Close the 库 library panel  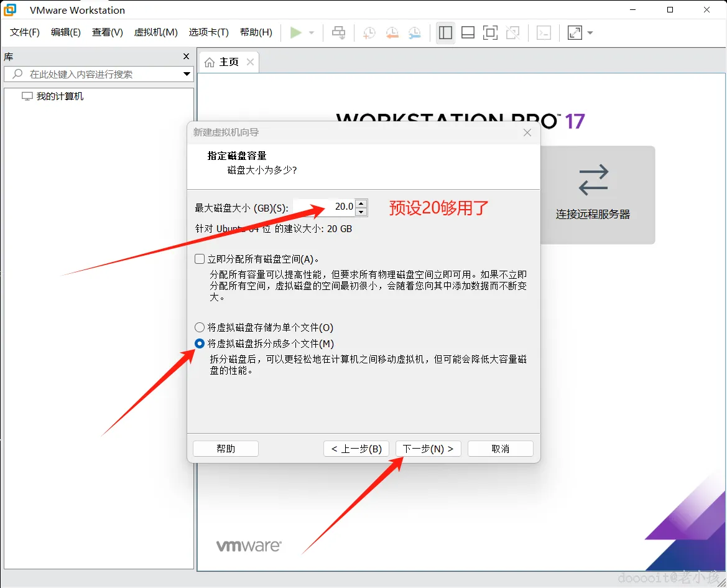187,57
